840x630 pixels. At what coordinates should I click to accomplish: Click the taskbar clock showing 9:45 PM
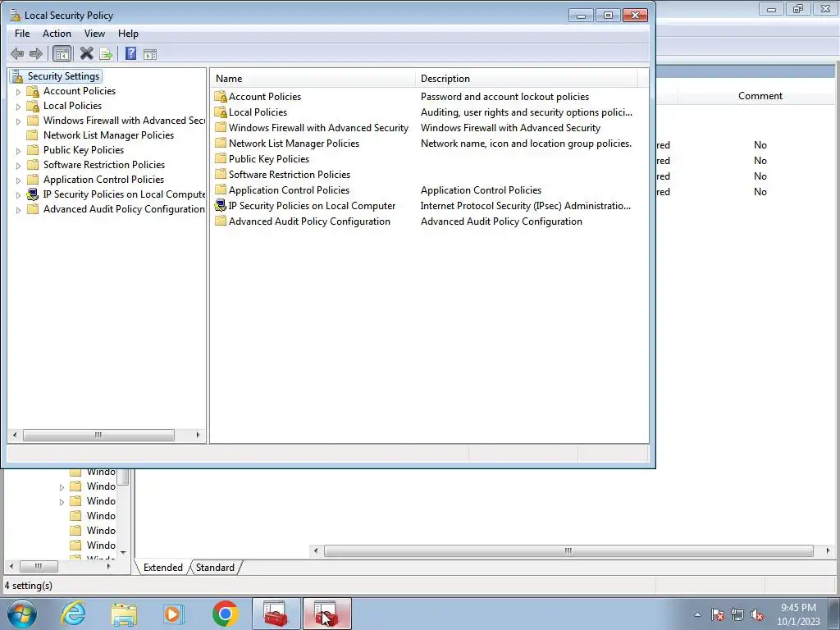pos(798,614)
